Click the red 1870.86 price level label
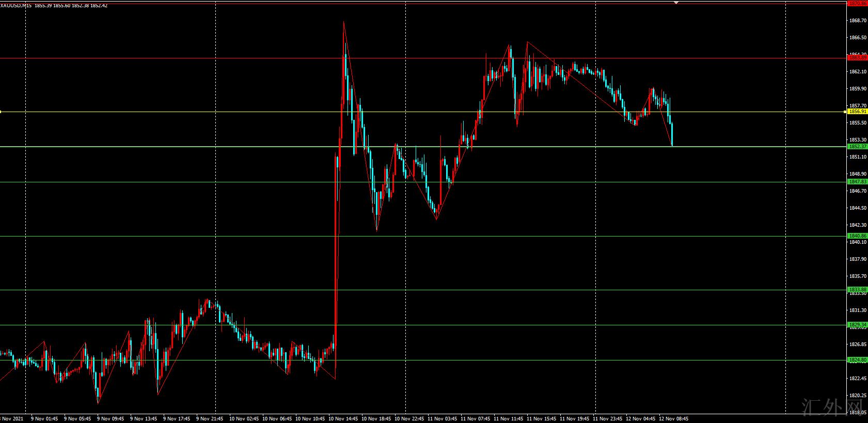The width and height of the screenshot is (868, 423). 857,3
